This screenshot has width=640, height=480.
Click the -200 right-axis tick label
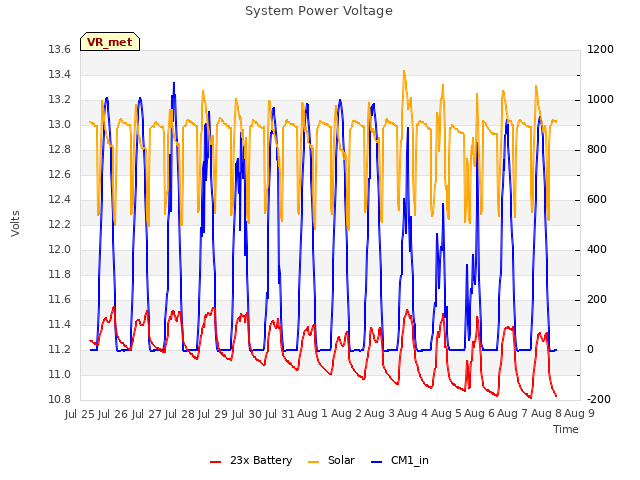pos(599,399)
